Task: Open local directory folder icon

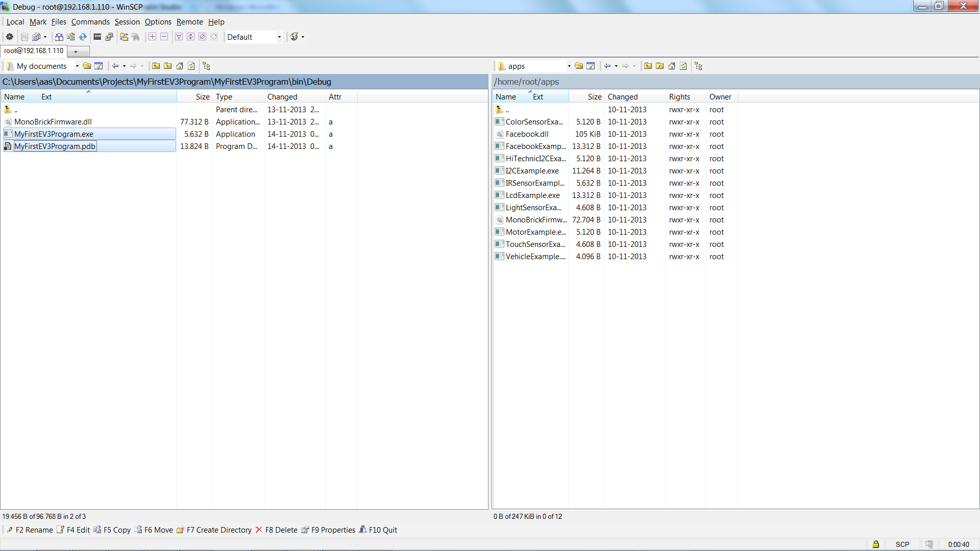Action: (x=87, y=66)
